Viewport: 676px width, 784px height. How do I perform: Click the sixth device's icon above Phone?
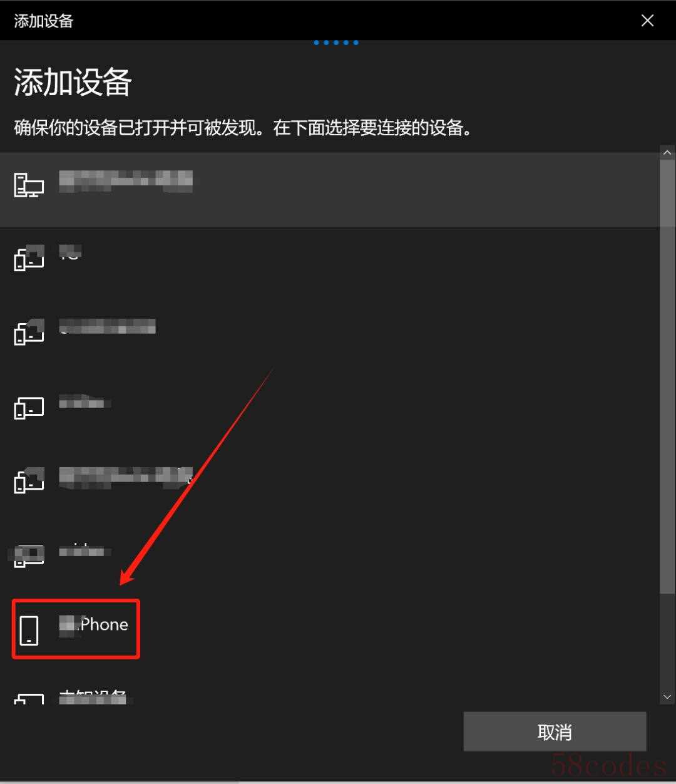tap(29, 555)
